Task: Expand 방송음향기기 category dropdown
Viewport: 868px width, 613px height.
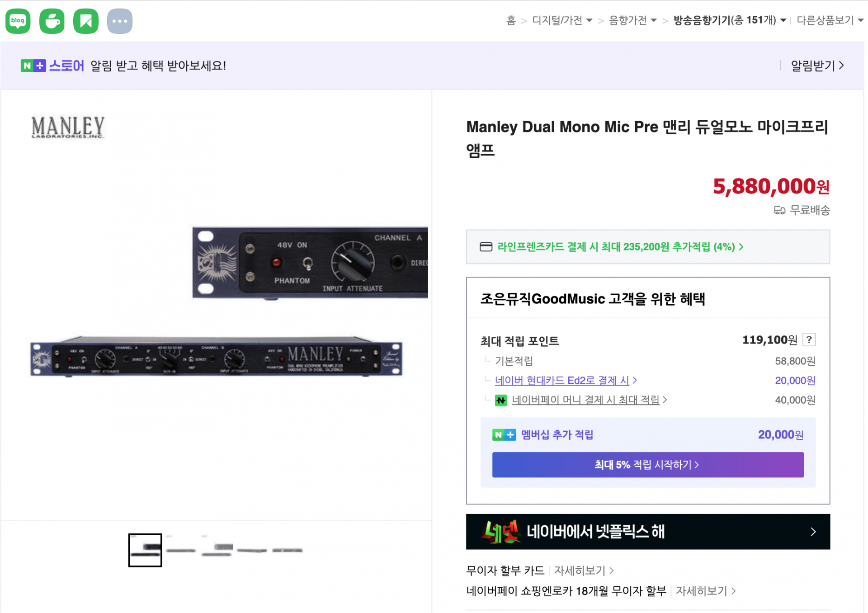Action: tap(730, 20)
